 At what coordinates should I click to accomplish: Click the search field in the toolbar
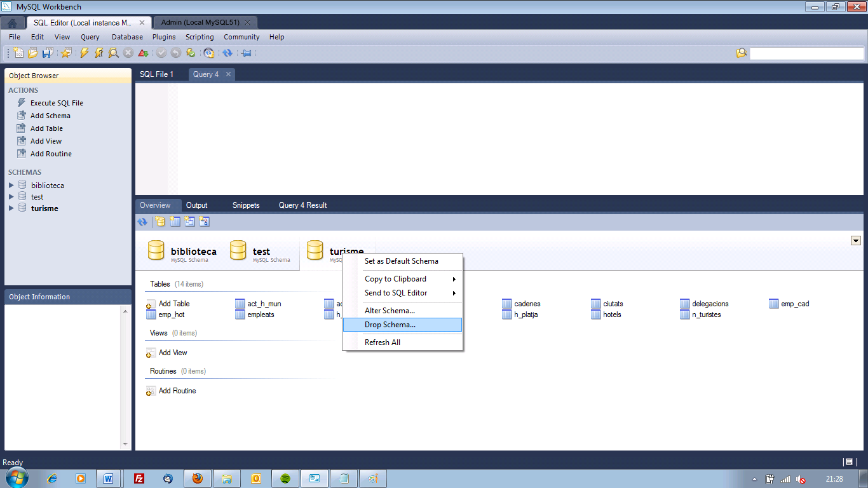806,53
